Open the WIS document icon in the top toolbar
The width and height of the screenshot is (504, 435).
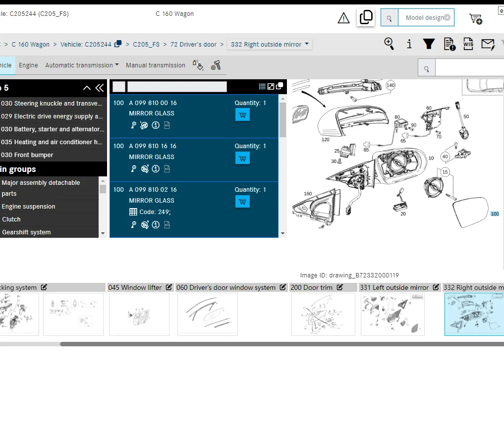pos(468,44)
